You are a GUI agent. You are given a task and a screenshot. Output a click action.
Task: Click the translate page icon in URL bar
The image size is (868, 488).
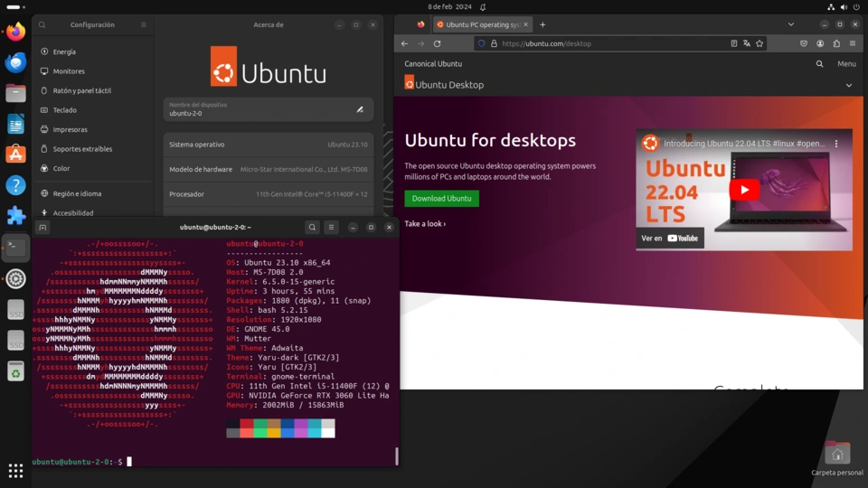point(747,43)
